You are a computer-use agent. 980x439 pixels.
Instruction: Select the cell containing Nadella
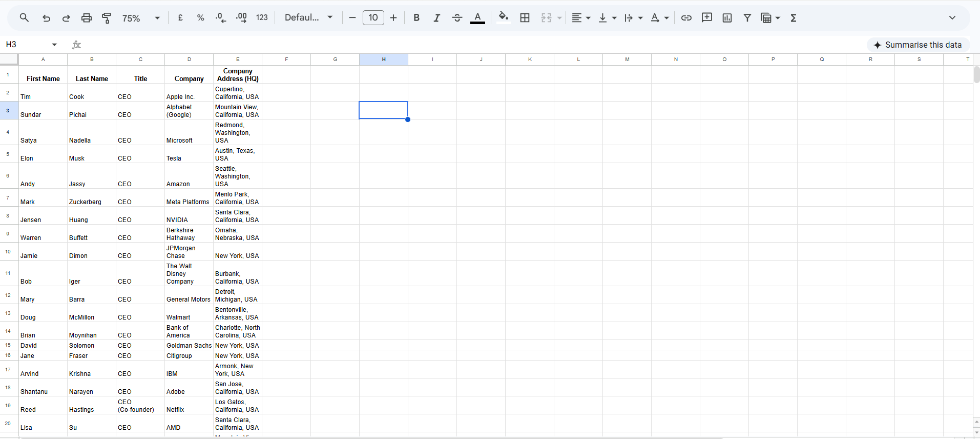(x=92, y=132)
